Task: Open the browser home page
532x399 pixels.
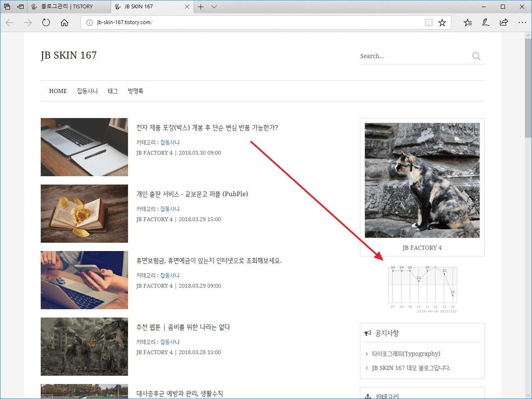Action: click(64, 22)
